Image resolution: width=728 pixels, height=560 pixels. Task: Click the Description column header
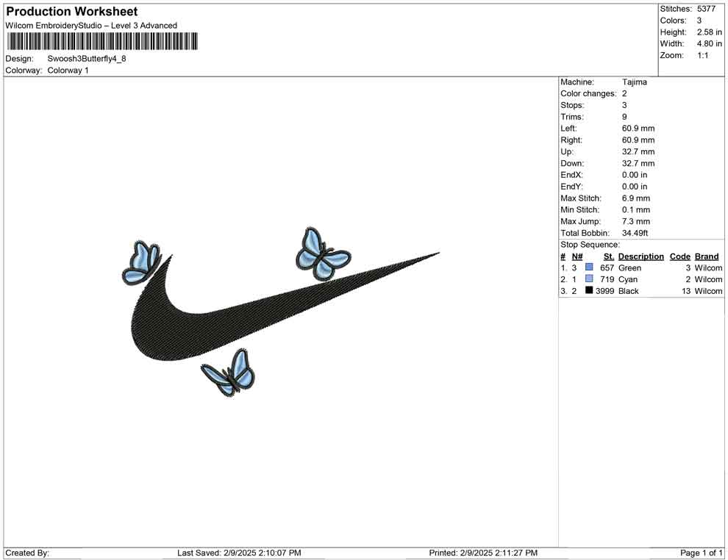point(640,256)
